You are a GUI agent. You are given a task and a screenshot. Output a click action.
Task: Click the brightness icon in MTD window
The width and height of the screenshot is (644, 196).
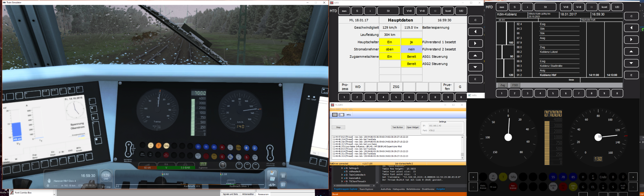[435, 11]
